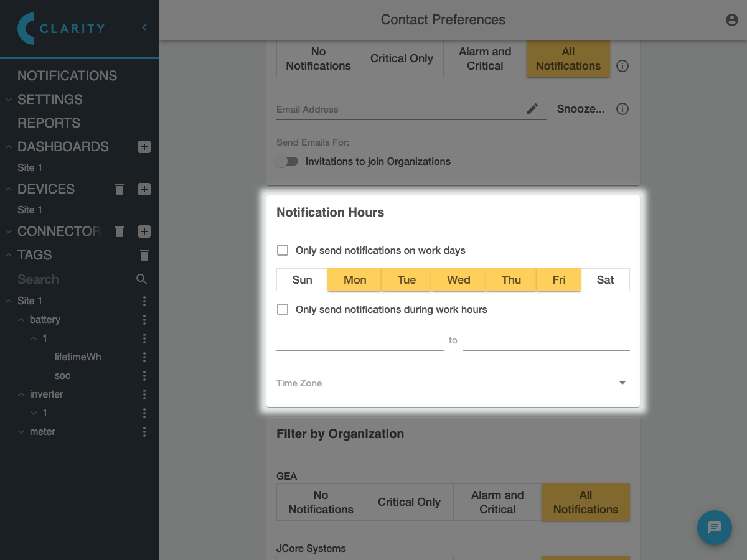Select the Sat day button
The height and width of the screenshot is (560, 747).
click(605, 280)
